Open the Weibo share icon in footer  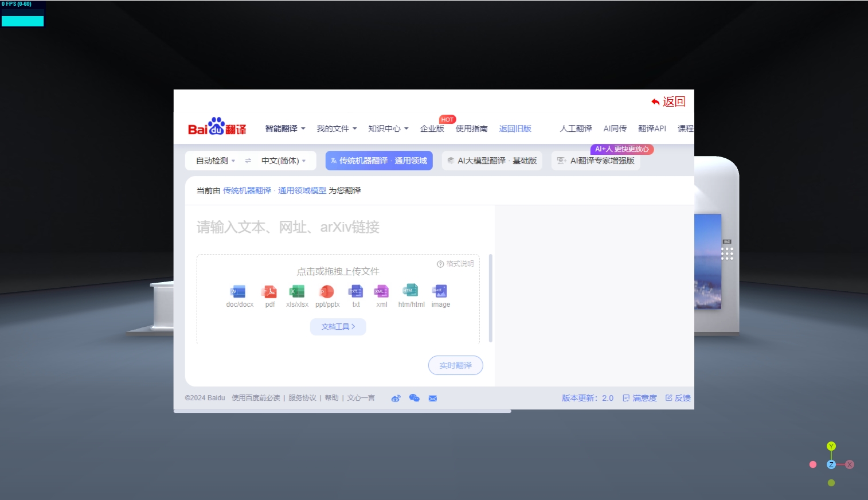[x=396, y=397]
